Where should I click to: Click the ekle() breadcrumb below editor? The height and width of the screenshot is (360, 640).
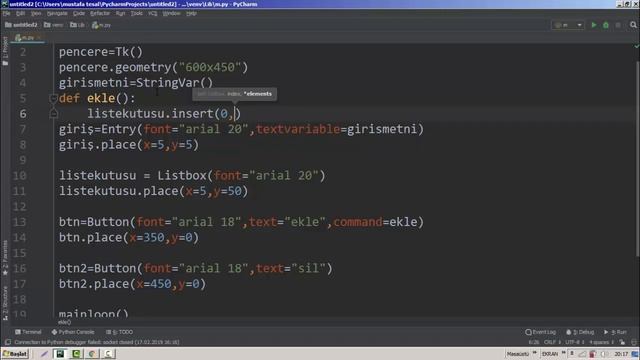point(64,322)
